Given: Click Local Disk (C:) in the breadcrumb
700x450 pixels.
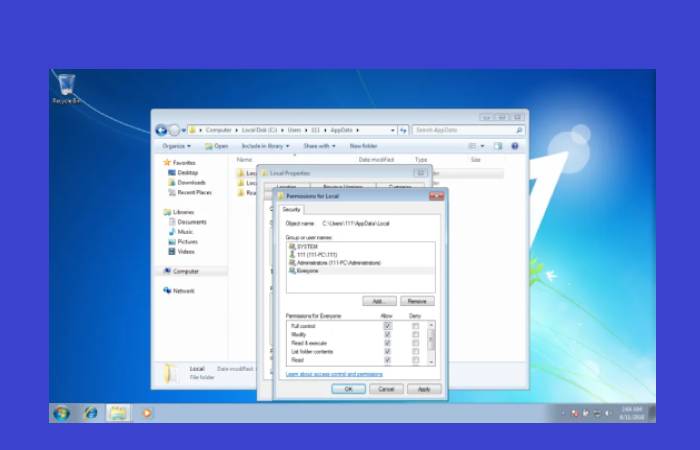Looking at the screenshot, I should click(259, 130).
